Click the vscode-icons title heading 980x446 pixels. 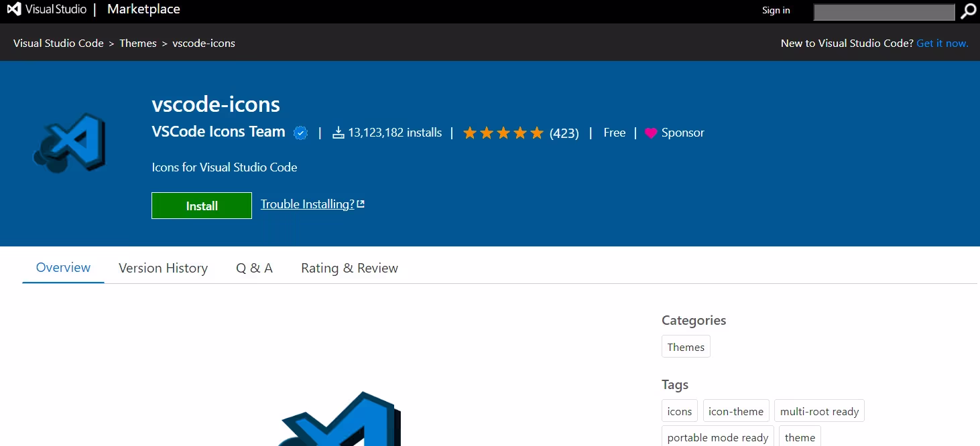pyautogui.click(x=216, y=104)
